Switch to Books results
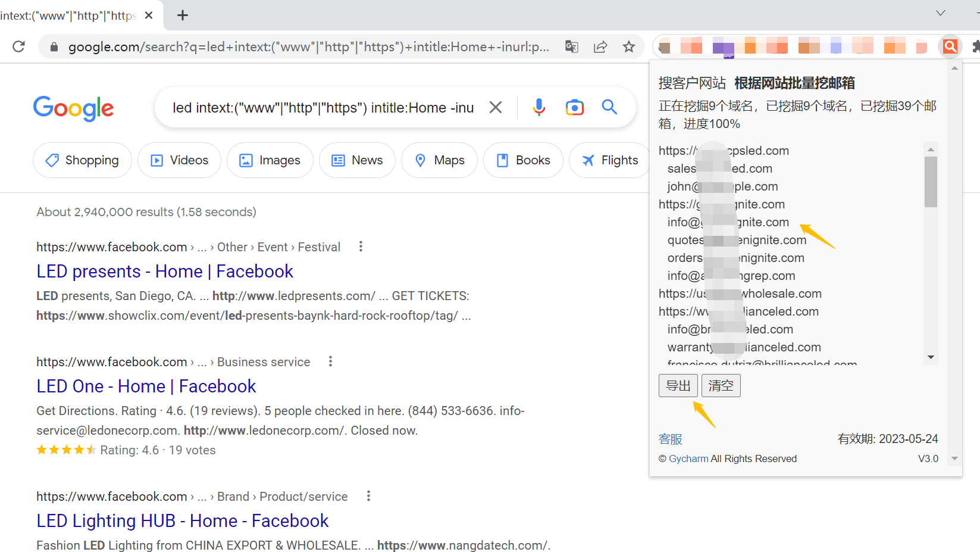Image resolution: width=980 pixels, height=552 pixels. point(523,160)
